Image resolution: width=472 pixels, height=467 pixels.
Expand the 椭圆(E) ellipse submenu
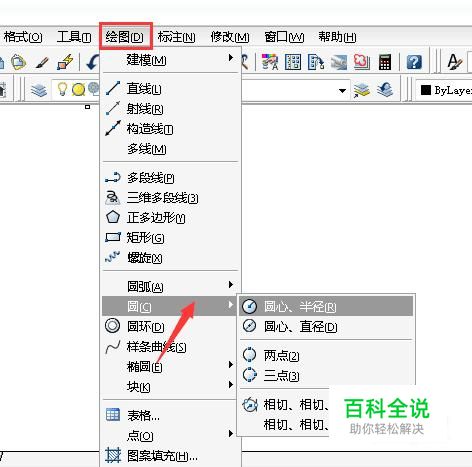pos(169,367)
